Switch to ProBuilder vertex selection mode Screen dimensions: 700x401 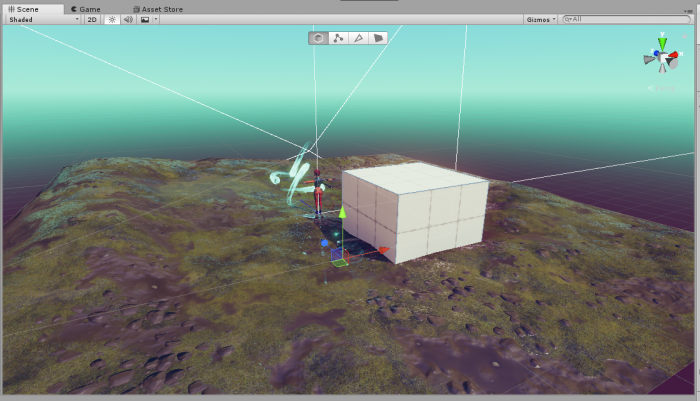click(338, 38)
